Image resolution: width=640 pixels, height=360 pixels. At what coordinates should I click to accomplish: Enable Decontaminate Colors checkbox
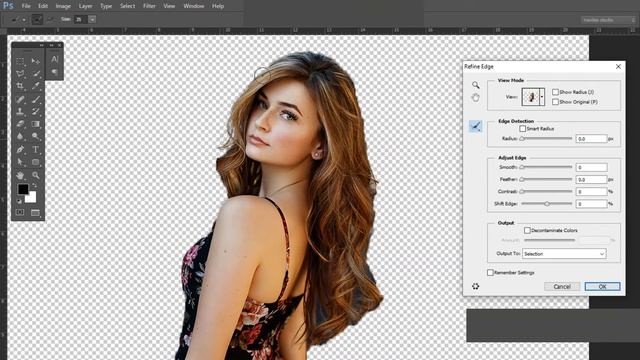(x=527, y=230)
